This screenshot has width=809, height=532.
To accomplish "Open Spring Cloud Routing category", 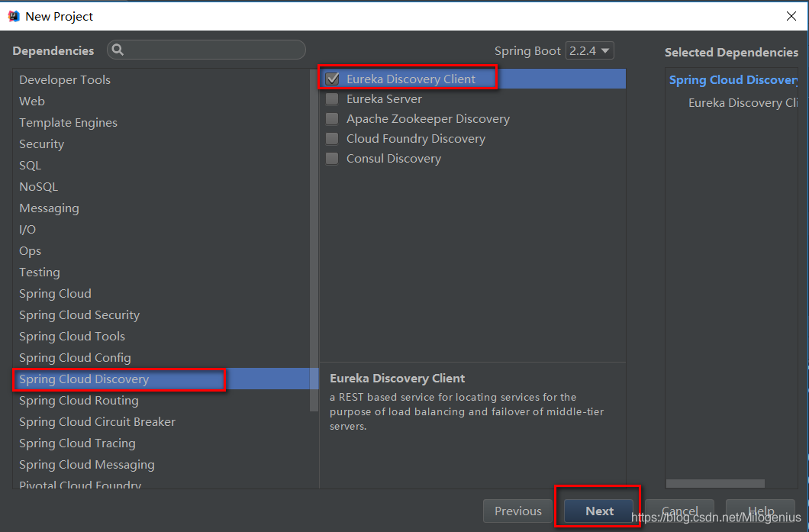I will pos(161,401).
